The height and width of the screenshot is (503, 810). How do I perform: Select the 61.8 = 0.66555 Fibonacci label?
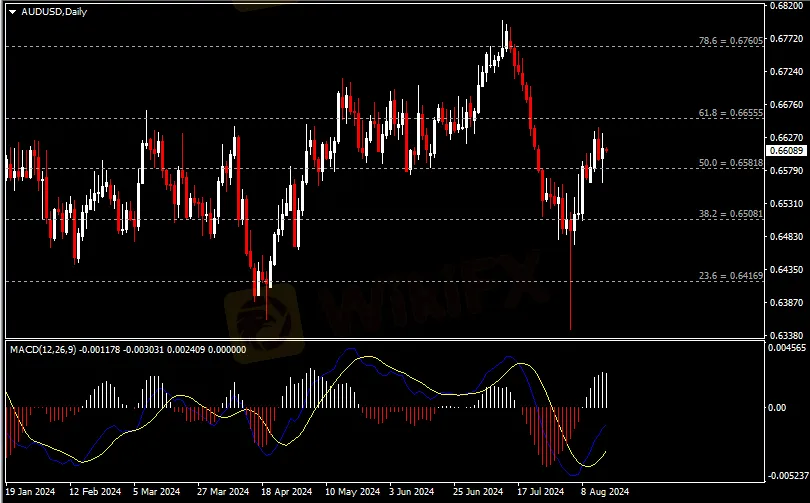click(729, 114)
